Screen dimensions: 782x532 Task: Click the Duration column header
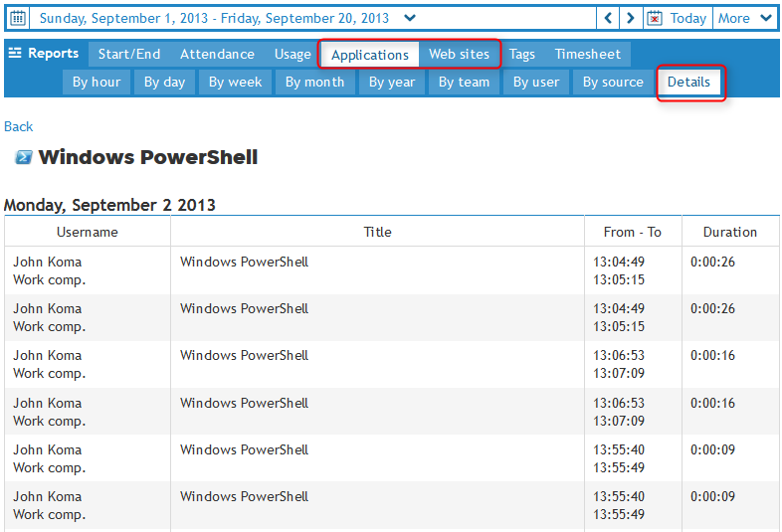[x=730, y=232]
